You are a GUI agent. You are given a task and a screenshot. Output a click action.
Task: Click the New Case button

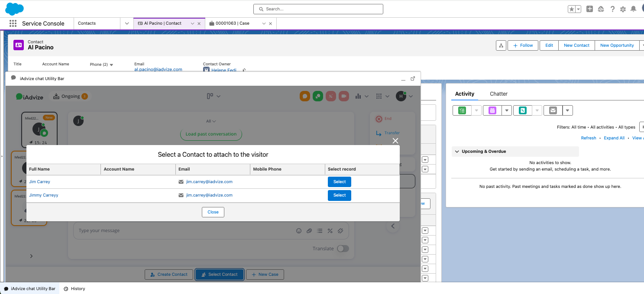[265, 275]
